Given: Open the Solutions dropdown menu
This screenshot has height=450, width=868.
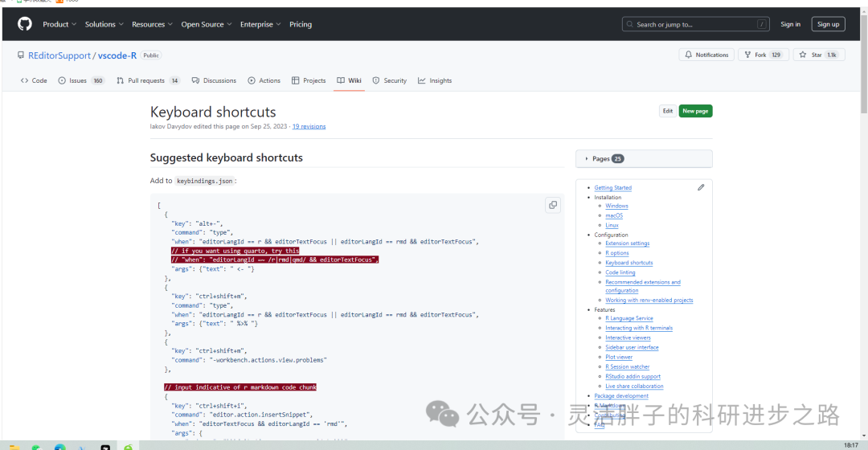Looking at the screenshot, I should pyautogui.click(x=104, y=24).
